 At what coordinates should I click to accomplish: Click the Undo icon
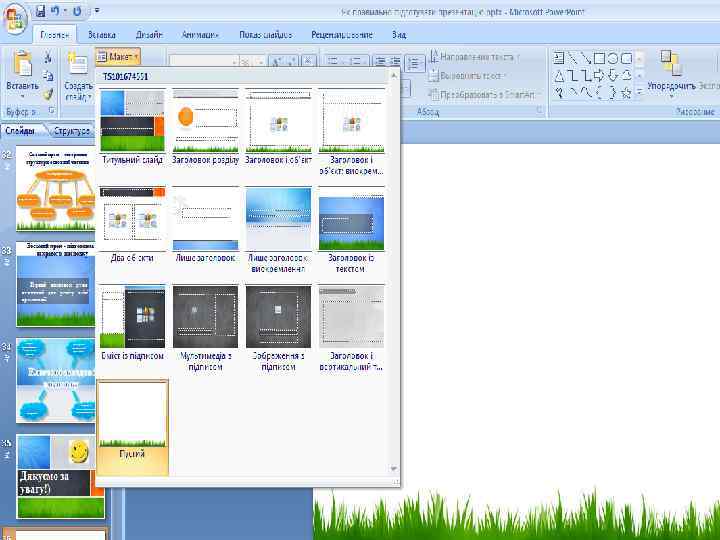coord(55,11)
